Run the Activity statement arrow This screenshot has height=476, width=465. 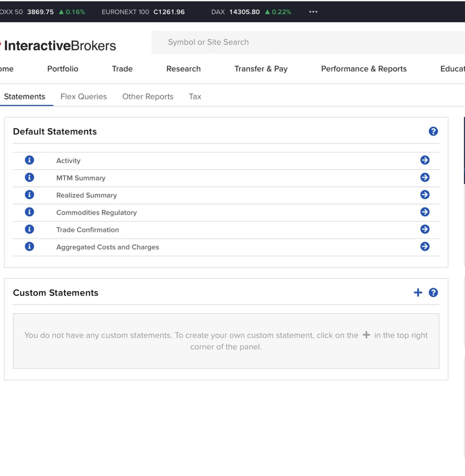click(425, 160)
